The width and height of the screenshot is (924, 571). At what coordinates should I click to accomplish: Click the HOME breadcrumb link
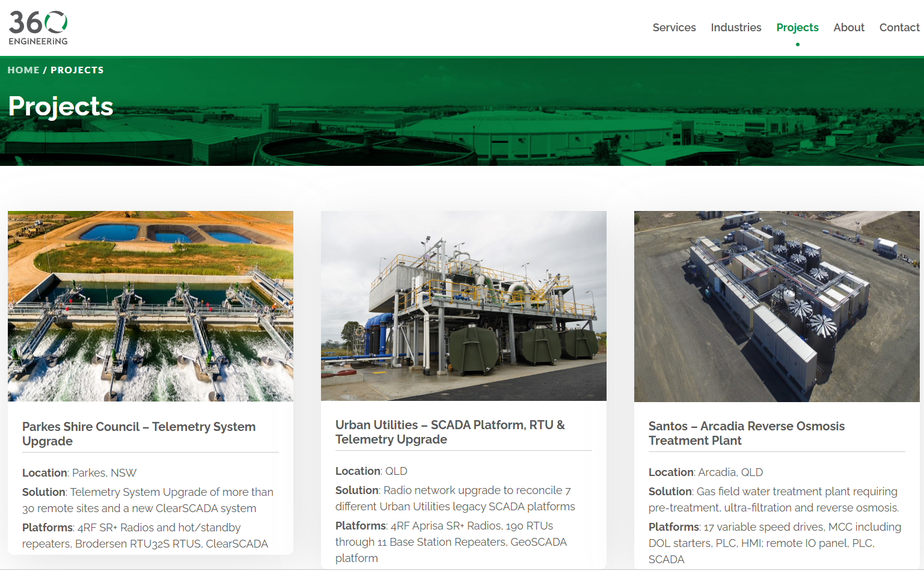[23, 70]
